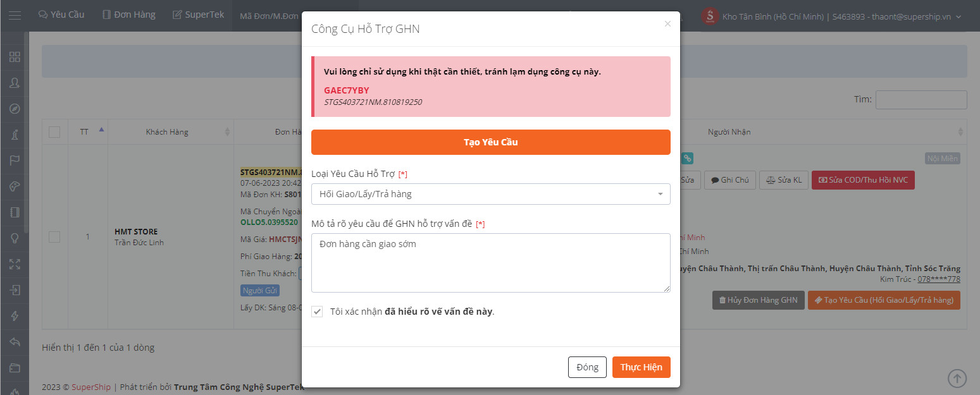This screenshot has height=395, width=980.
Task: Open the Đơn Hàng menu
Action: (128, 14)
